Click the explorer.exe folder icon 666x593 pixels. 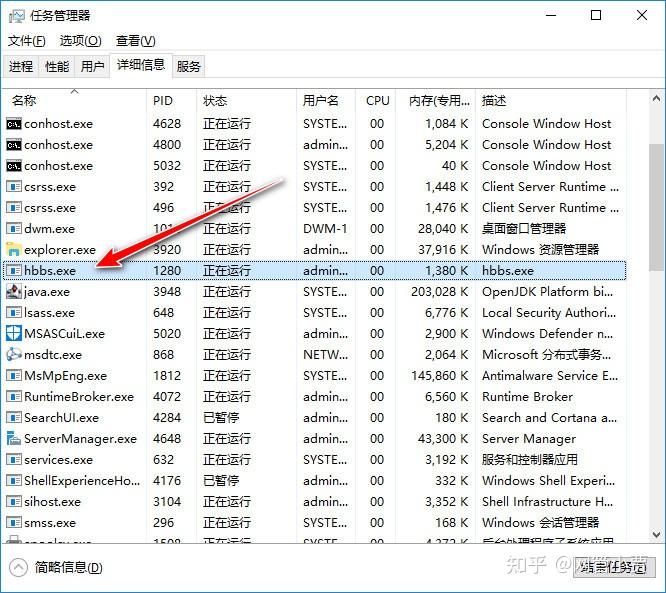point(14,249)
